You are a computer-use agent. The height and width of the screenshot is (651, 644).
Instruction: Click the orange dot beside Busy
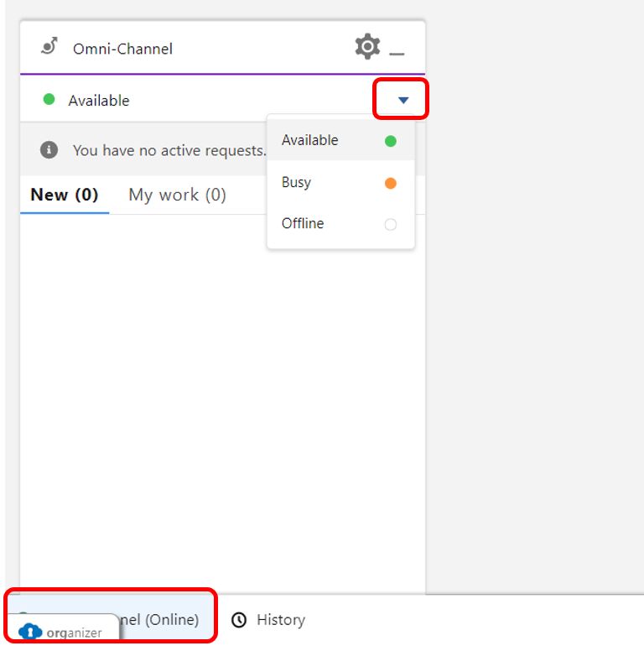390,183
